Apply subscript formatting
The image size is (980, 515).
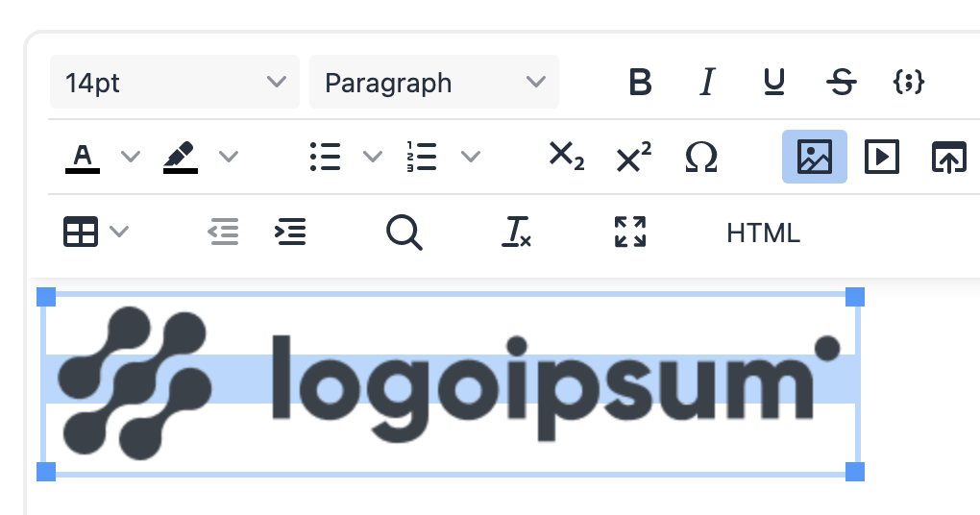566,156
